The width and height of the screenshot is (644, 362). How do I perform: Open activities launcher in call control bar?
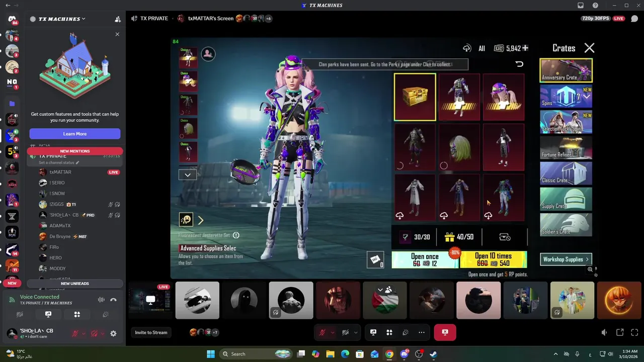coord(389,332)
